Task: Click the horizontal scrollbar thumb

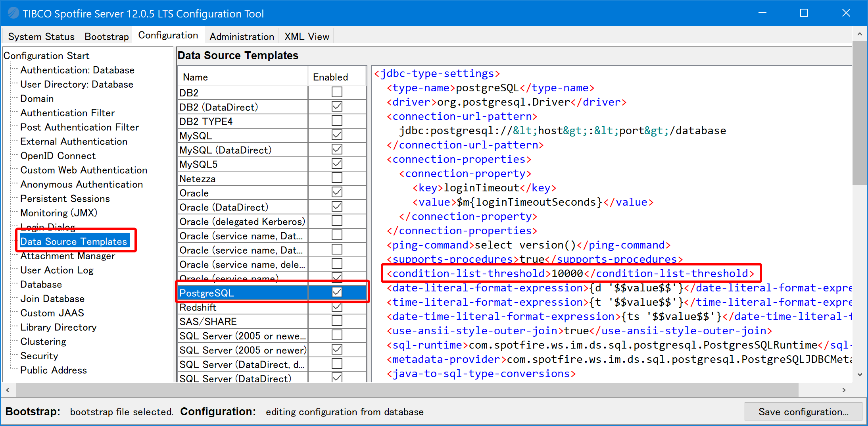Action: coord(407,390)
